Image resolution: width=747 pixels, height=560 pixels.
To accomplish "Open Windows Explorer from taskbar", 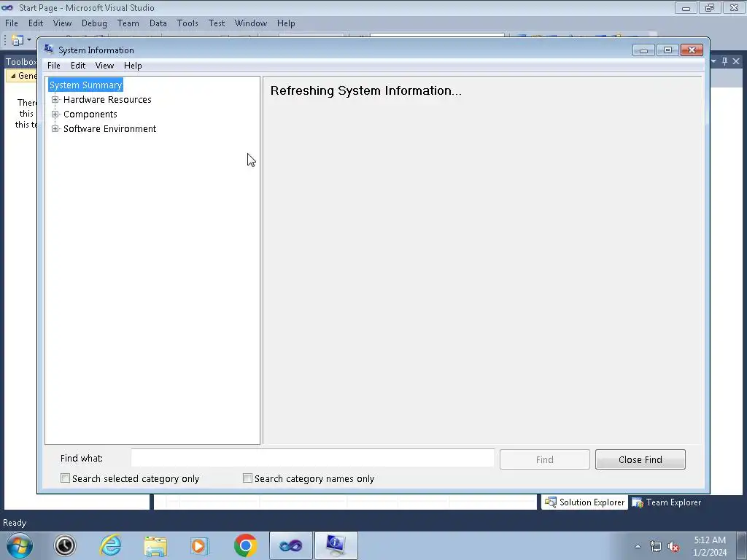I will (x=155, y=545).
